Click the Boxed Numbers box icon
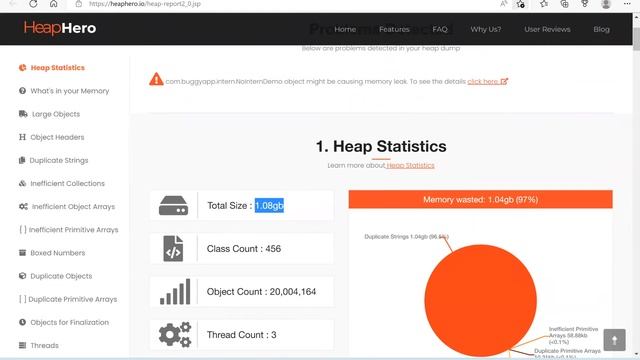This screenshot has height=360, width=640. (x=22, y=253)
